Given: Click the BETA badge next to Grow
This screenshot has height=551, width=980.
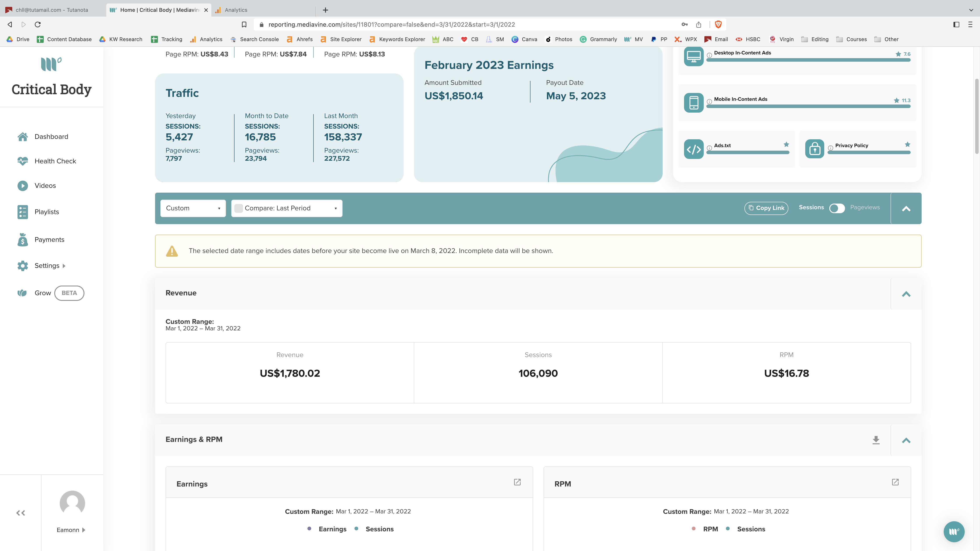Looking at the screenshot, I should 69,293.
